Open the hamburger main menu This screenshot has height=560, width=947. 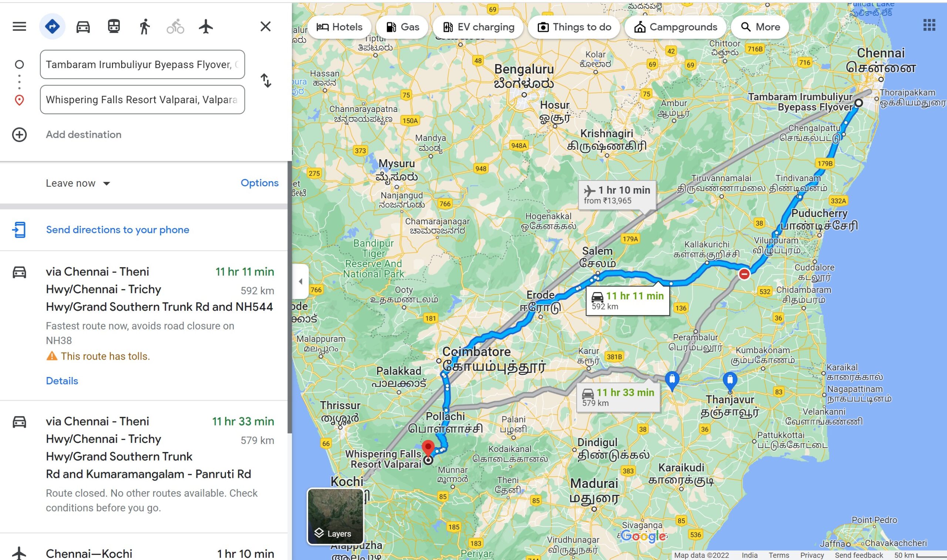pyautogui.click(x=19, y=26)
